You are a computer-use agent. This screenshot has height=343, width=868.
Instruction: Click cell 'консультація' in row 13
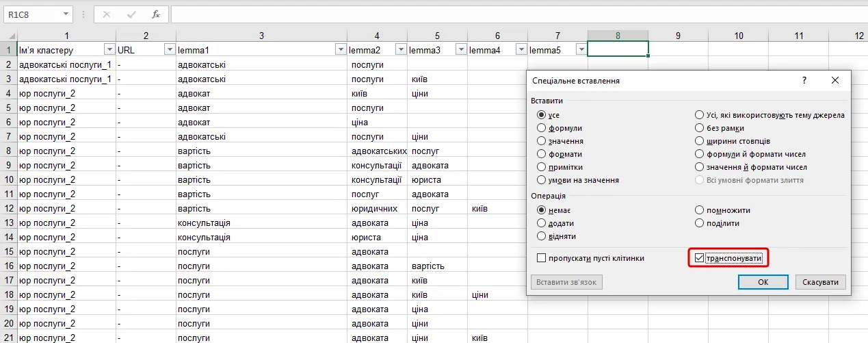tap(261, 223)
